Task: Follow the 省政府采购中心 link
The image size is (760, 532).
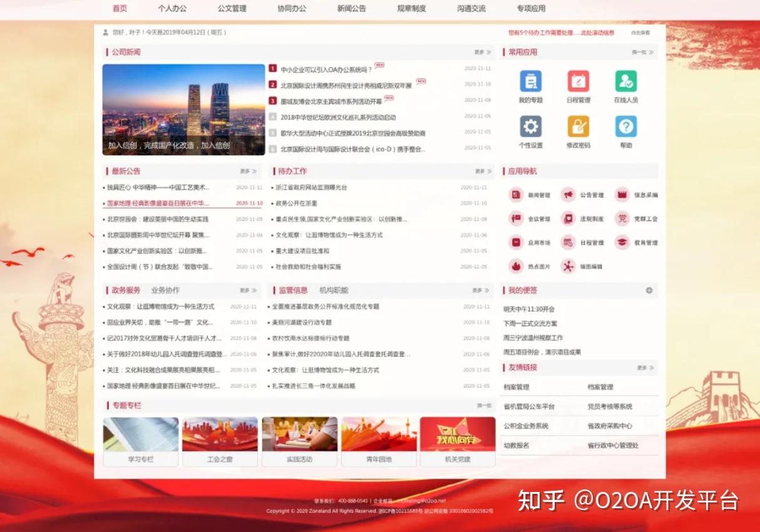Action: tap(610, 426)
